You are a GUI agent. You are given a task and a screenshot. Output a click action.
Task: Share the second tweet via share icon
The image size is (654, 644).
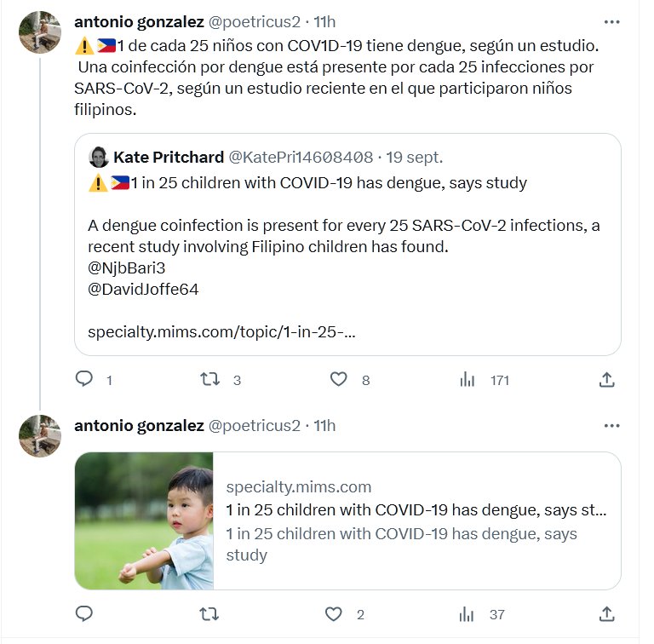click(x=606, y=613)
